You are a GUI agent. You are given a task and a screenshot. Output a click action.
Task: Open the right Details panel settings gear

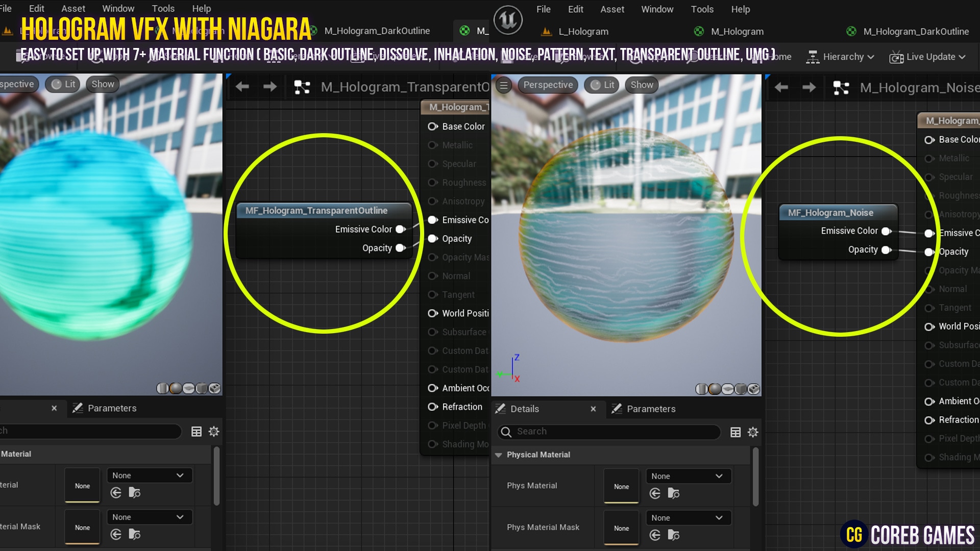click(753, 433)
